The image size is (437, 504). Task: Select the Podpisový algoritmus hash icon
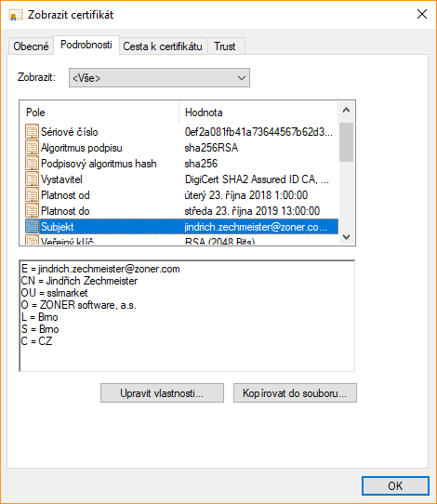[32, 163]
